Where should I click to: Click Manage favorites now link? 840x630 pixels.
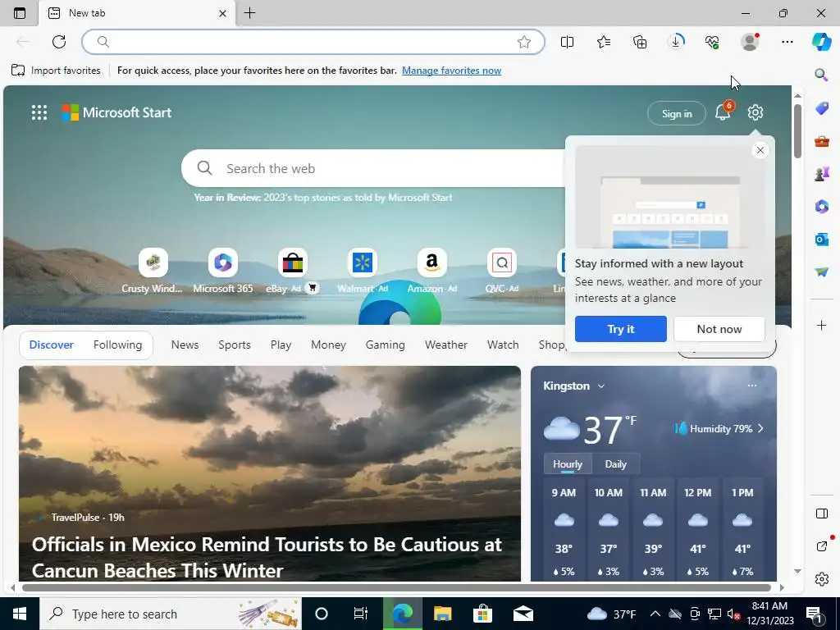coord(452,71)
